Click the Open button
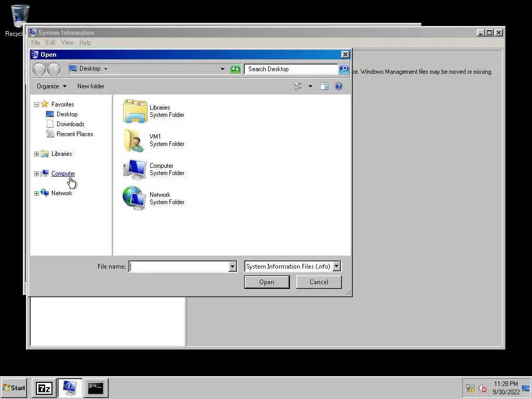Screen dimensions: 532x399 267,282
